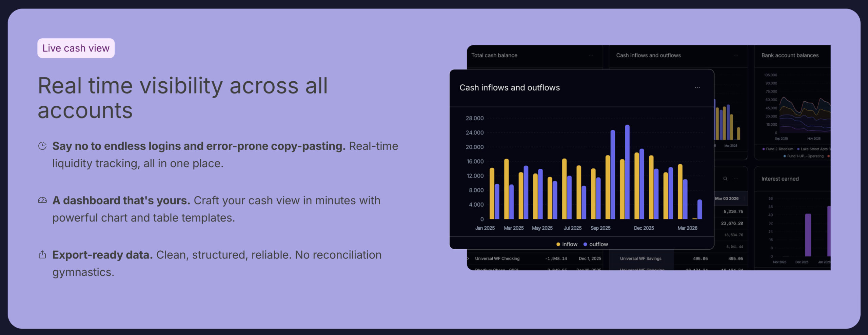This screenshot has width=868, height=335.
Task: Click the 'May 2025' x-axis label
Action: [542, 228]
